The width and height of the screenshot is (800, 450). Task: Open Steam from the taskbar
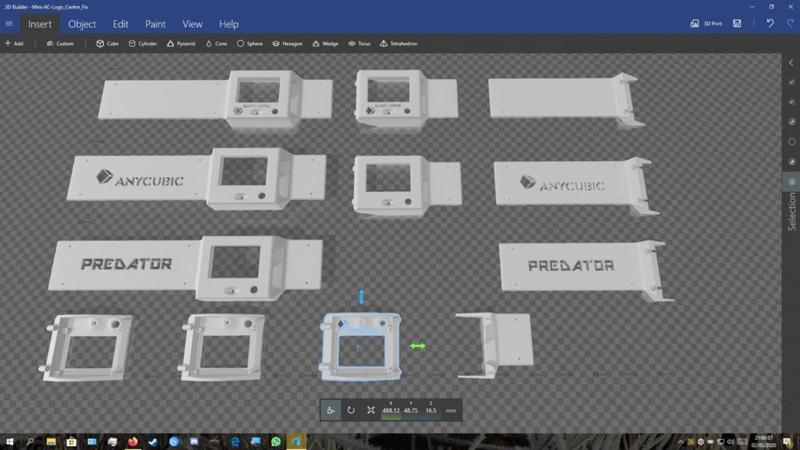(x=153, y=442)
